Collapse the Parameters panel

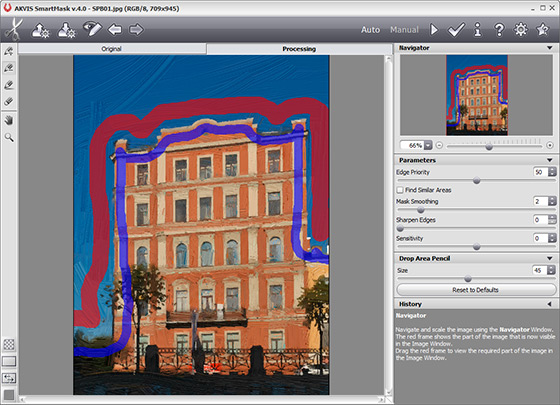click(550, 160)
